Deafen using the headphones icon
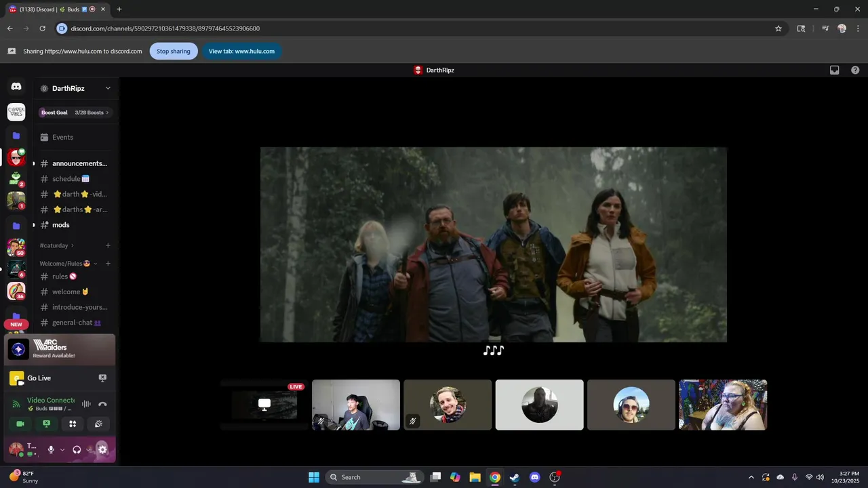Viewport: 868px width, 488px height. (77, 449)
